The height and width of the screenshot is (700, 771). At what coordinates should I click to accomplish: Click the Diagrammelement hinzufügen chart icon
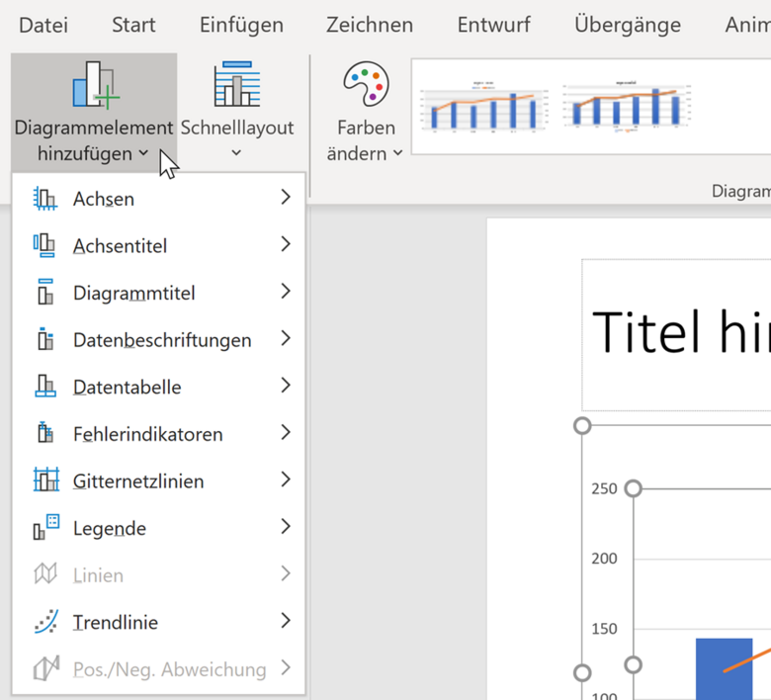tap(96, 84)
